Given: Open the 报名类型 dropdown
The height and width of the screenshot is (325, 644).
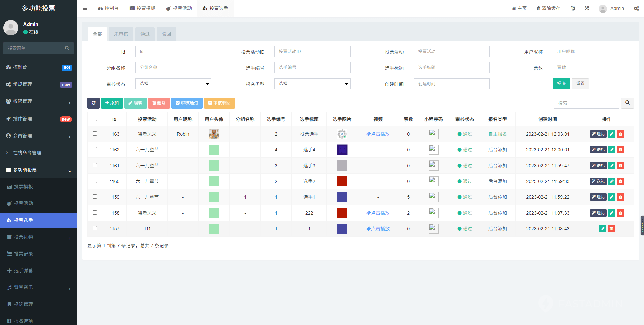Looking at the screenshot, I should click(x=312, y=84).
